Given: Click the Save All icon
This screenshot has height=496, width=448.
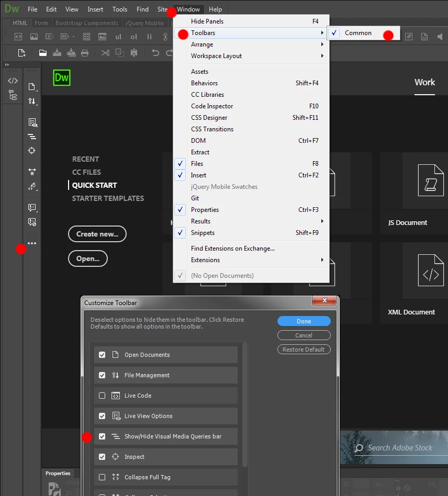Looking at the screenshot, I should click(71, 52).
